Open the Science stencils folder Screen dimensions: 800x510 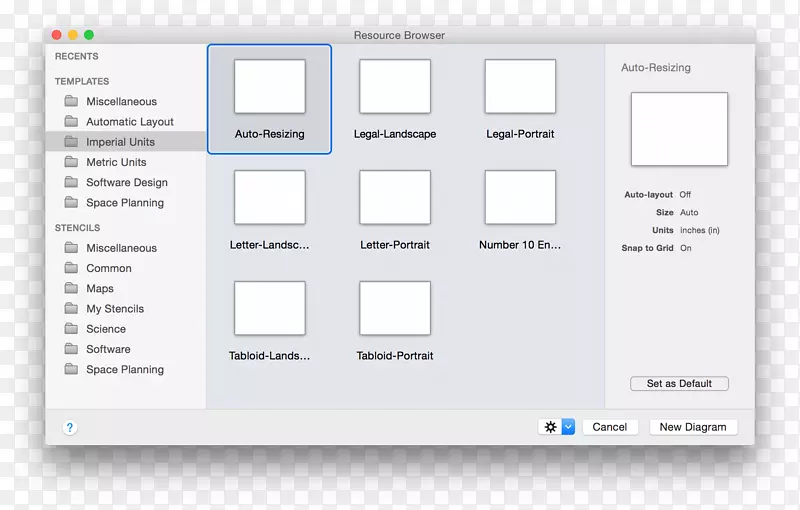click(106, 329)
